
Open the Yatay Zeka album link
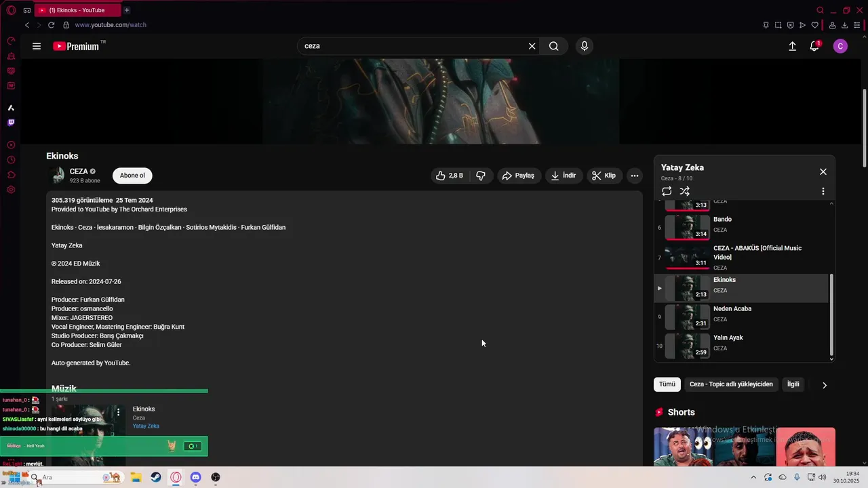146,426
